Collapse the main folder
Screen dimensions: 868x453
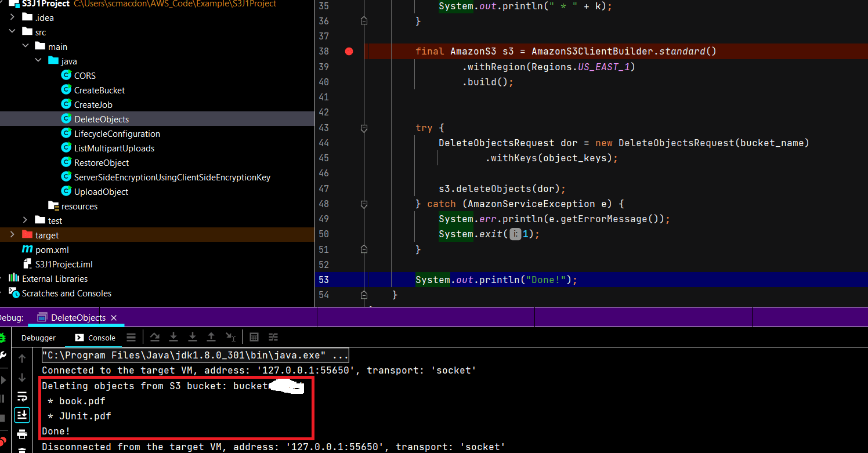tap(26, 46)
